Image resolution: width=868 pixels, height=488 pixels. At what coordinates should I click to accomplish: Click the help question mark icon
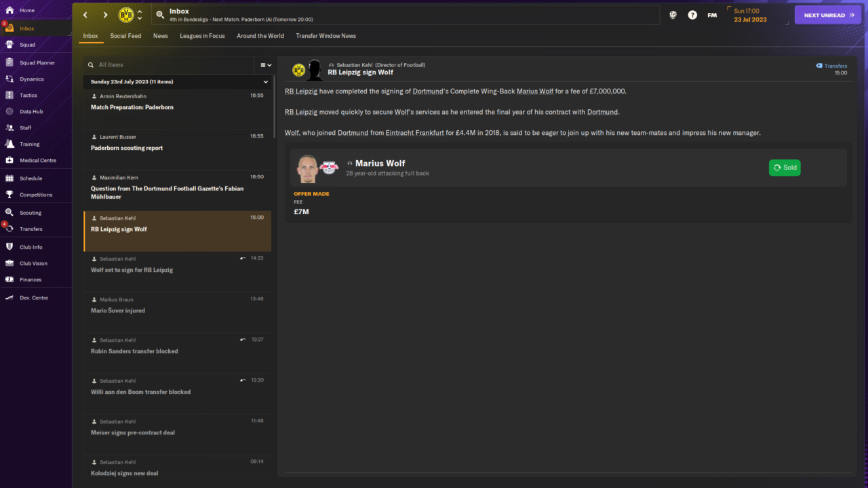(x=692, y=15)
